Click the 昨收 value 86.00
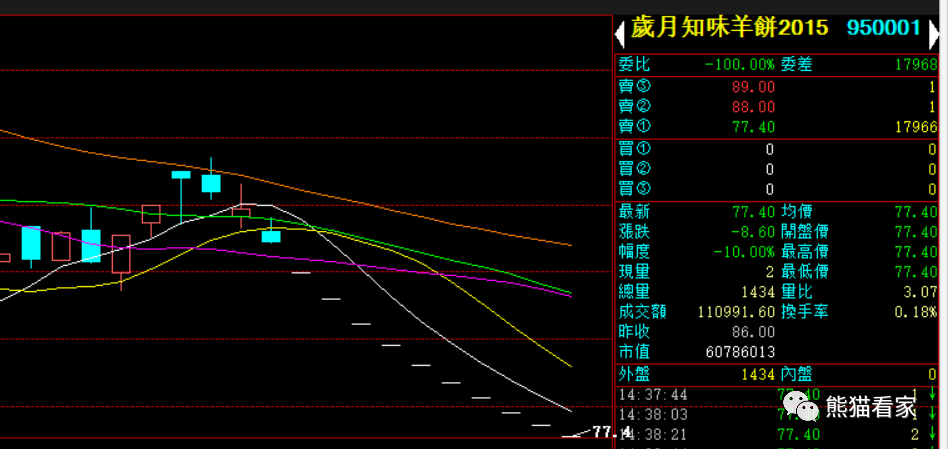 coord(753,332)
